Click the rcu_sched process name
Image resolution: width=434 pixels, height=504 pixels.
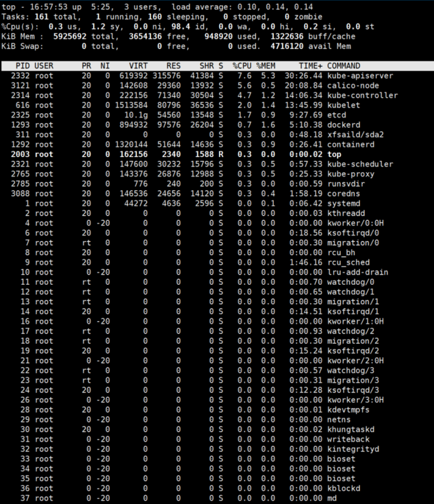[x=348, y=263]
